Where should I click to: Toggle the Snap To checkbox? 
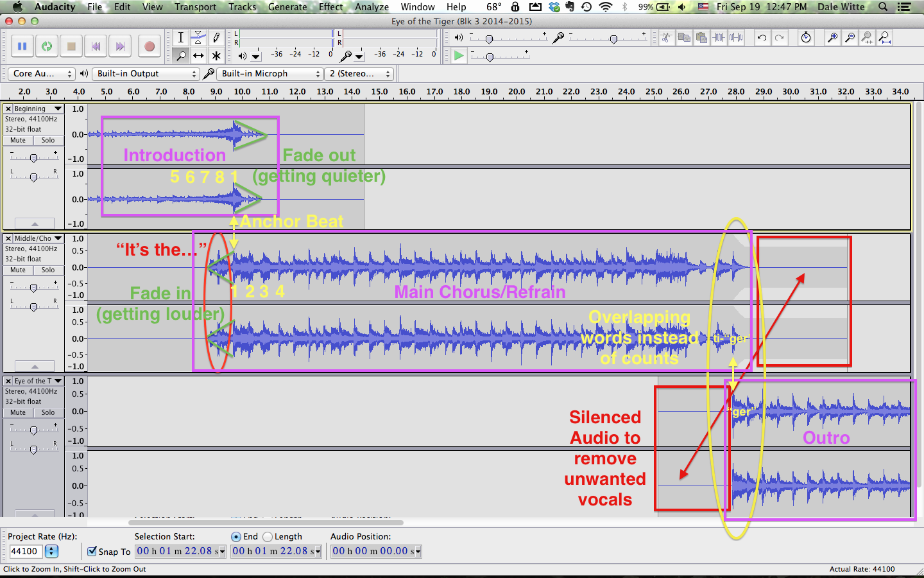pos(92,551)
